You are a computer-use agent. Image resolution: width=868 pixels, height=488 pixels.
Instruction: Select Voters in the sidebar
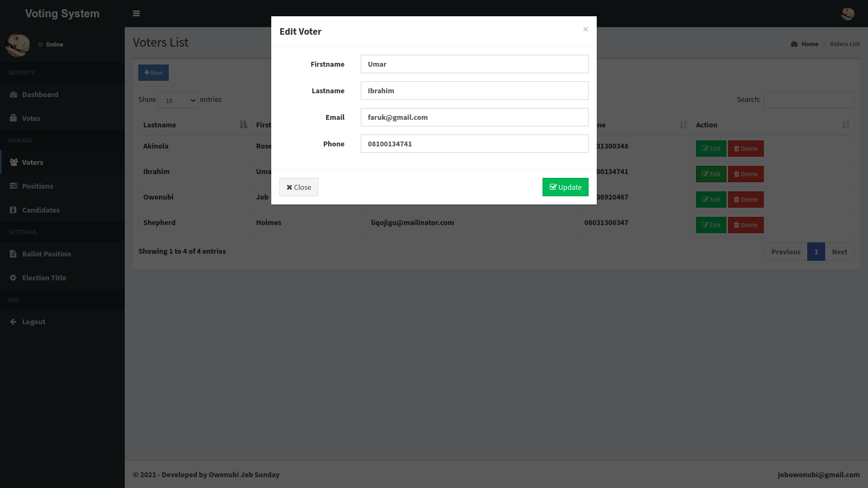coord(62,162)
